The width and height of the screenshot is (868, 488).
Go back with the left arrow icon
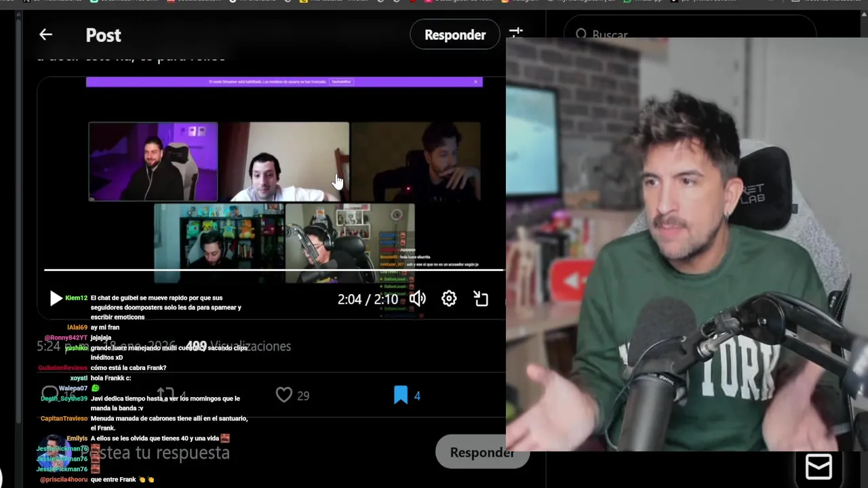pos(45,35)
